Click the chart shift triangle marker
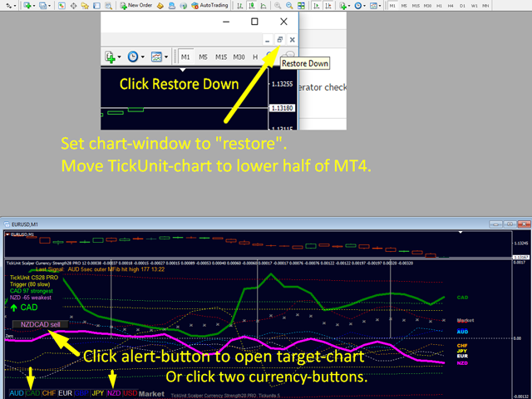 [x=461, y=233]
